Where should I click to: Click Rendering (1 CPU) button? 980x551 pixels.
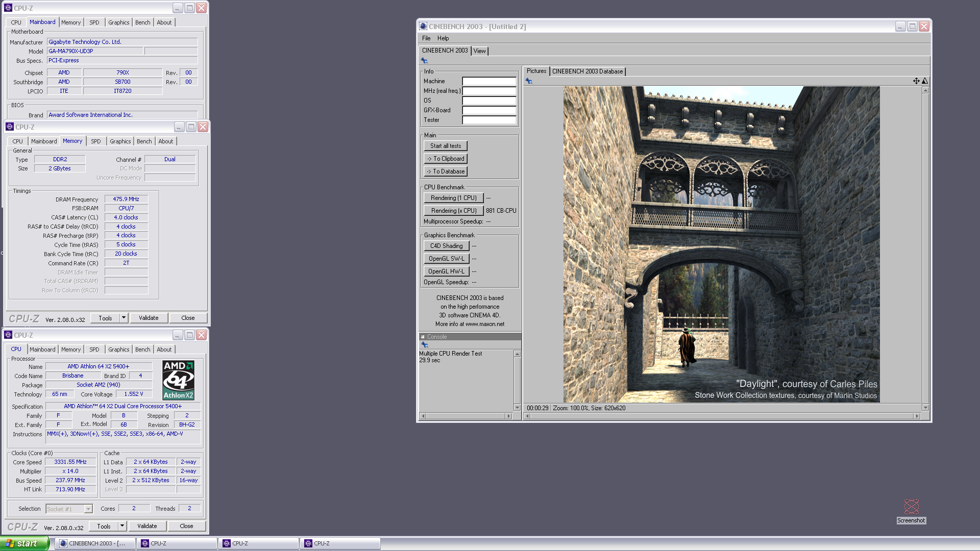(x=454, y=198)
